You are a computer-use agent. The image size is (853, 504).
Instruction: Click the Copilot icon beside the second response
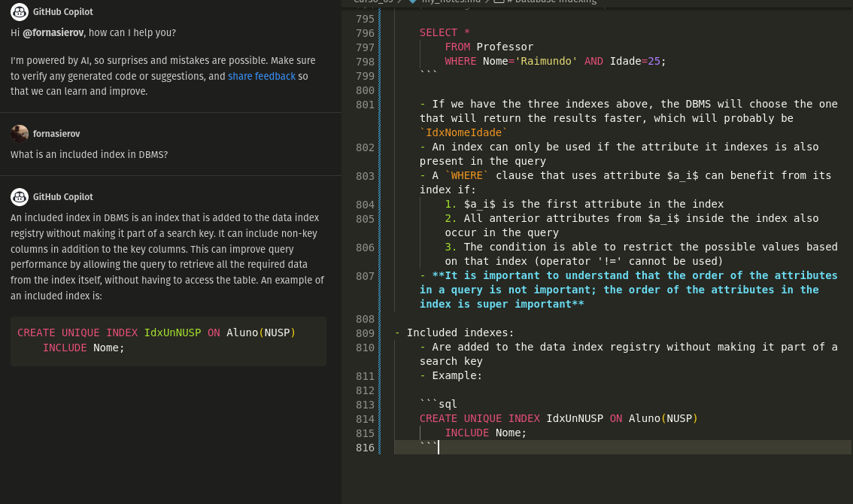[x=20, y=197]
